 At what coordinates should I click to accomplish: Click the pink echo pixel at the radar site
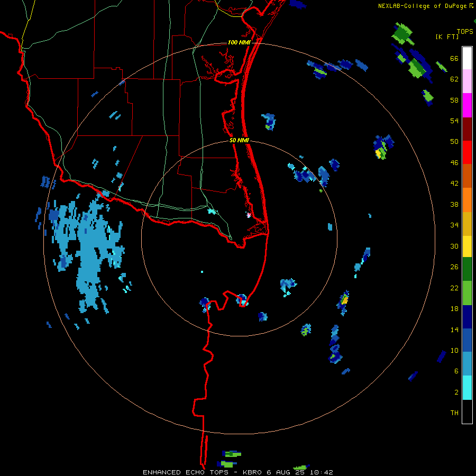(x=249, y=215)
